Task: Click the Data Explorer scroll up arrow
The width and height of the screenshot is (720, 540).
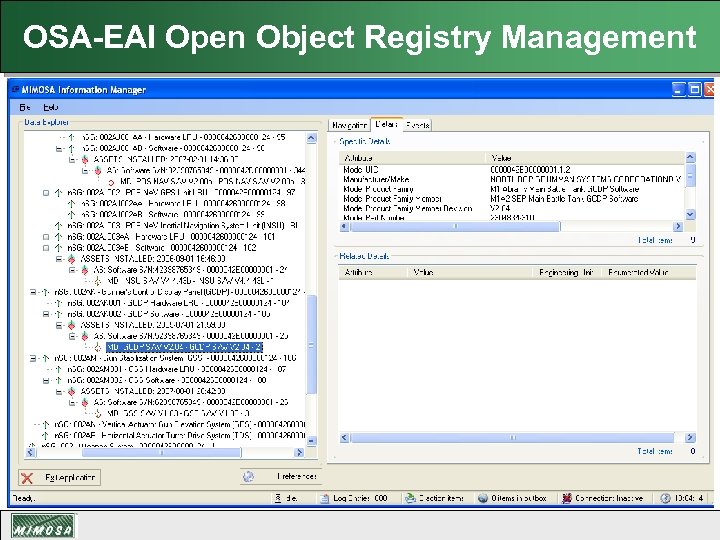Action: pos(311,138)
